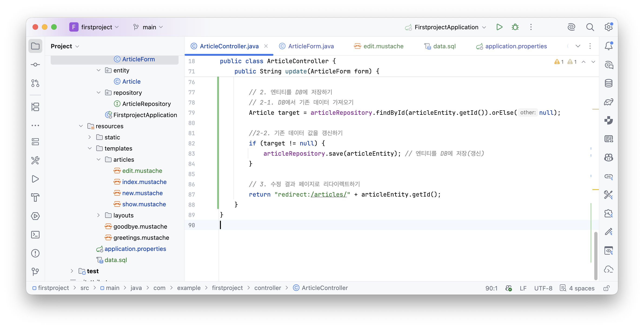Open the Database tool window icon

(x=608, y=83)
